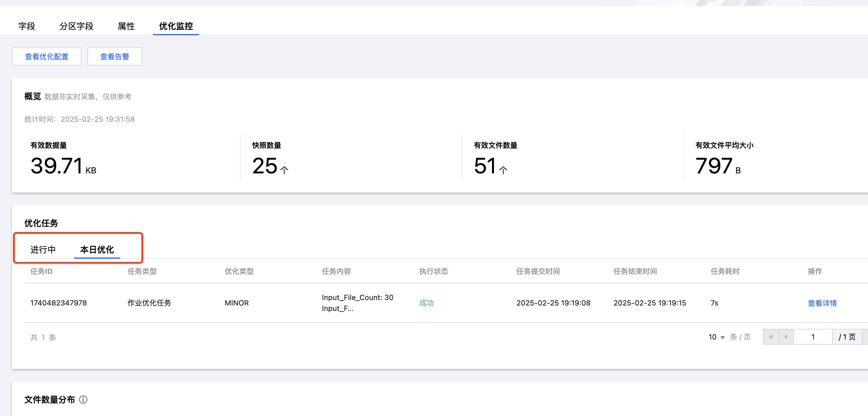
Task: Click the 成功 execution status
Action: 426,303
